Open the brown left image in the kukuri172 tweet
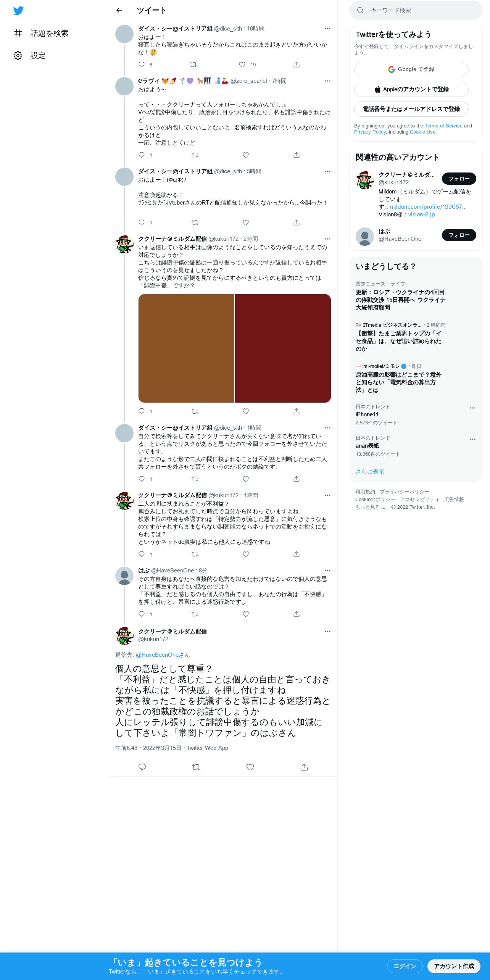 point(186,348)
